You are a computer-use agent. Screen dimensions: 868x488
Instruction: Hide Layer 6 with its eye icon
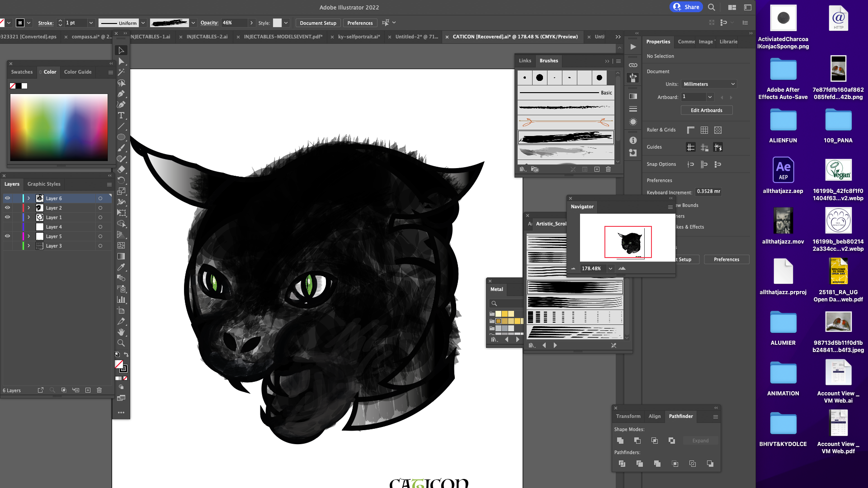coord(7,198)
